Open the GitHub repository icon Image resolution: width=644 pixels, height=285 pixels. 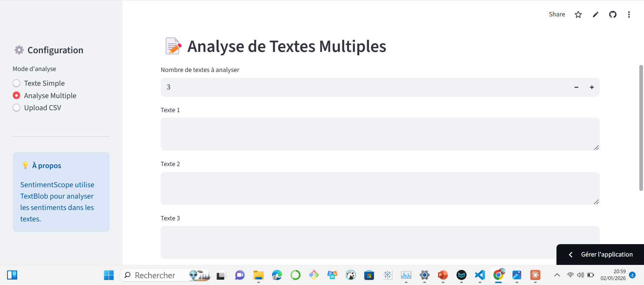[x=612, y=14]
